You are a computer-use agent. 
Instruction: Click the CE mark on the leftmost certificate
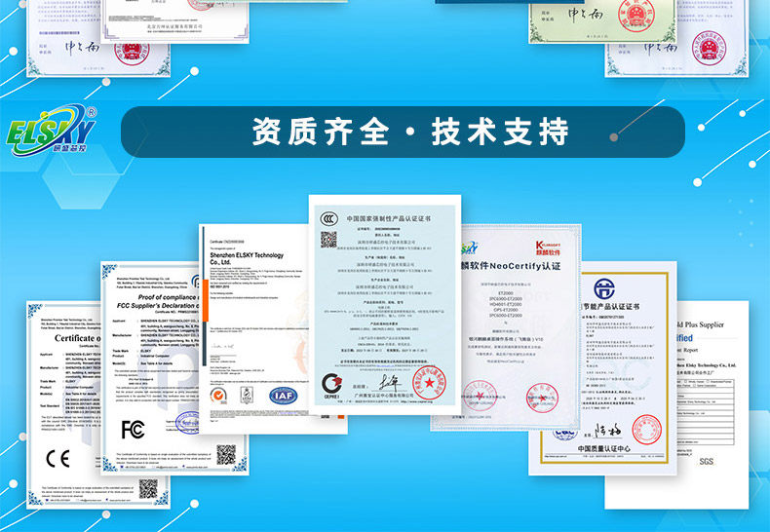coord(58,459)
